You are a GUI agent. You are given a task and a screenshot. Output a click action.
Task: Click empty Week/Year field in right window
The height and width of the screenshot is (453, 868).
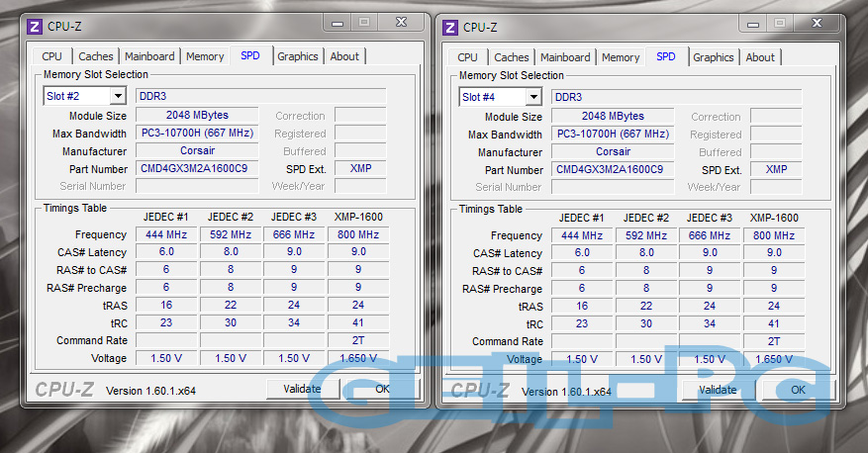(x=776, y=188)
